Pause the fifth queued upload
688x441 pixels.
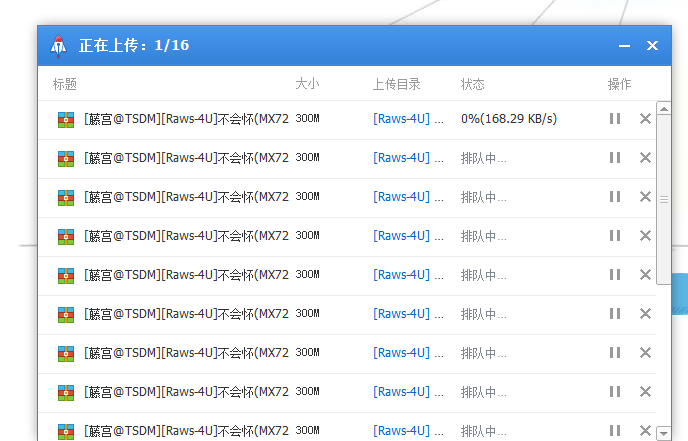point(615,275)
